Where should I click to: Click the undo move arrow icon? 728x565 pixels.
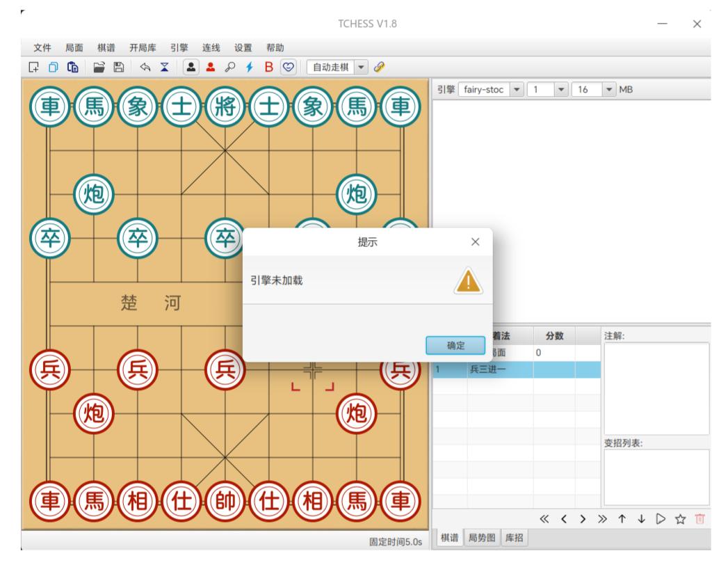point(145,67)
